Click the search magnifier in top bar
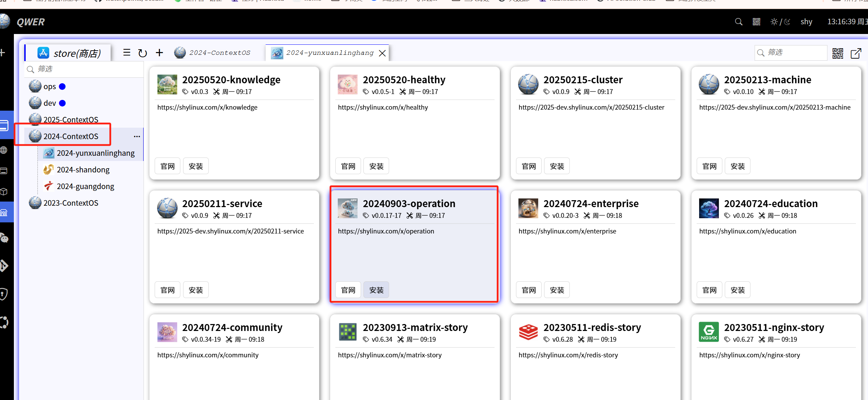The height and width of the screenshot is (400, 868). [x=738, y=22]
